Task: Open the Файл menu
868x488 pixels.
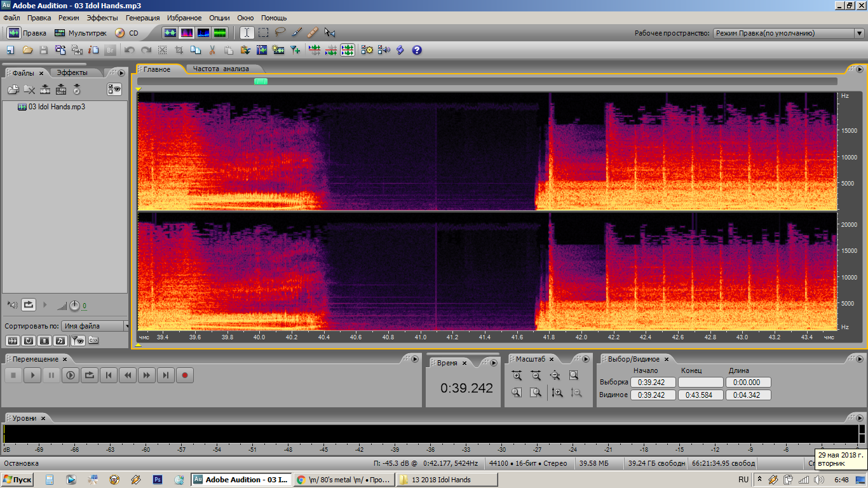Action: pyautogui.click(x=11, y=18)
